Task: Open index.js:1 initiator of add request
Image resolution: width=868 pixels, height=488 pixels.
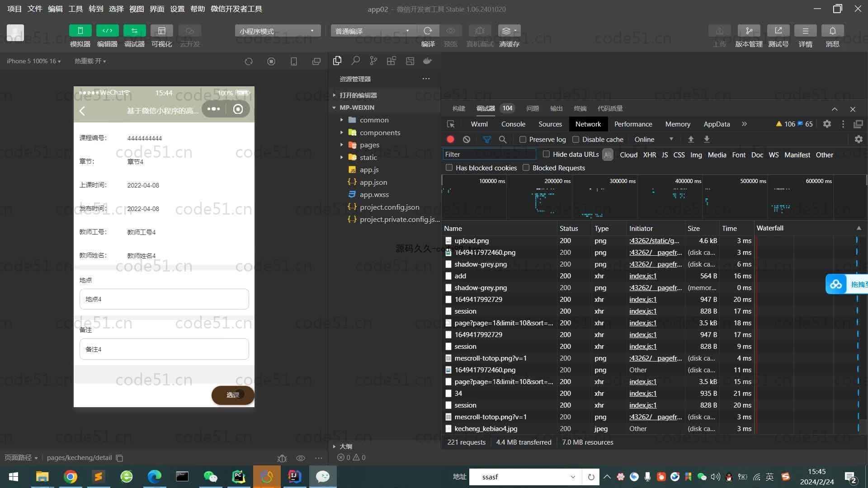Action: pos(643,276)
